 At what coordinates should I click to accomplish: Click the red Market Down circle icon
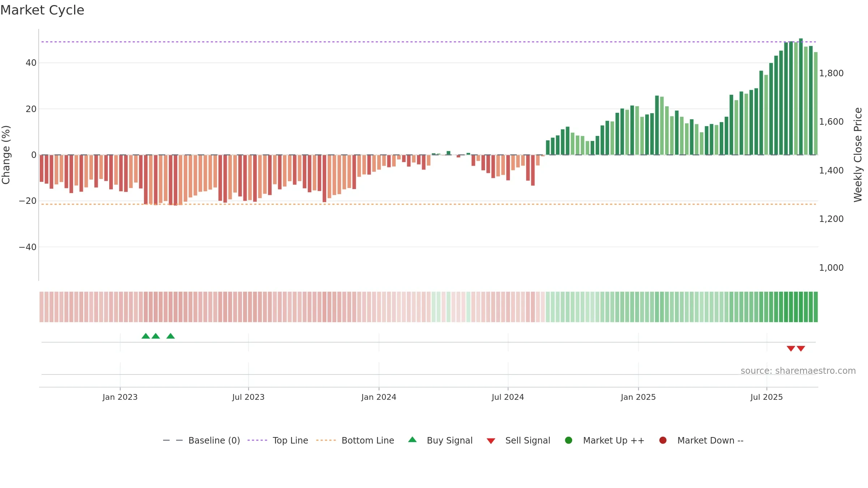coord(663,440)
